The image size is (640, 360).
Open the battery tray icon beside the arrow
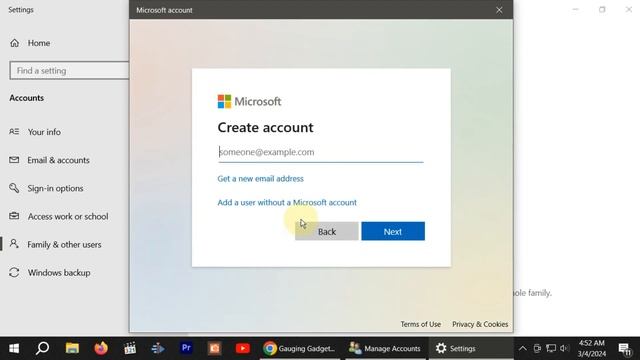click(x=537, y=348)
